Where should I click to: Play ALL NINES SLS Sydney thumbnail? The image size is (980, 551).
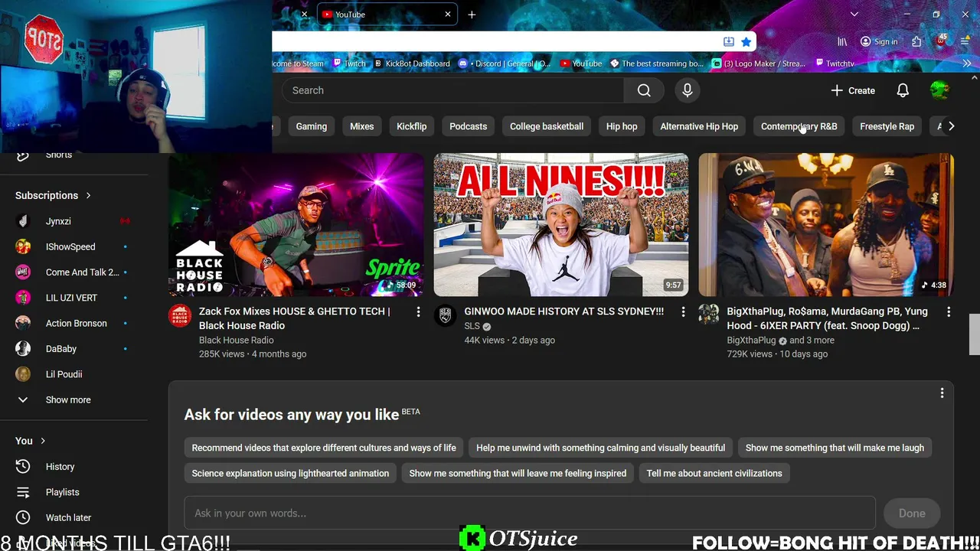561,225
